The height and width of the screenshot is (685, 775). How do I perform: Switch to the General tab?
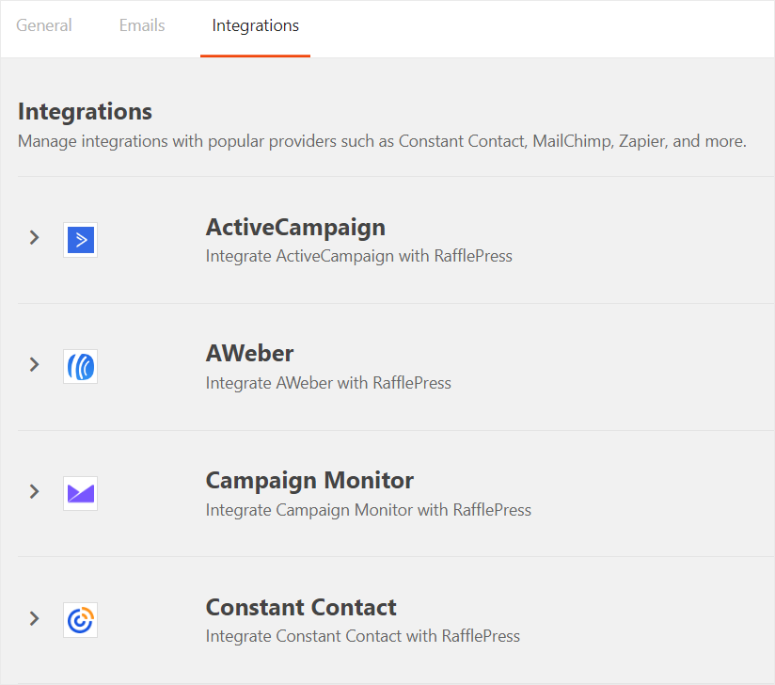point(44,25)
